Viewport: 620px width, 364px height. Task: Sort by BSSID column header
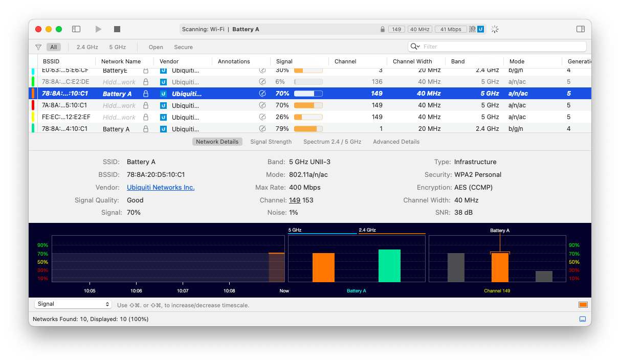[x=51, y=61]
